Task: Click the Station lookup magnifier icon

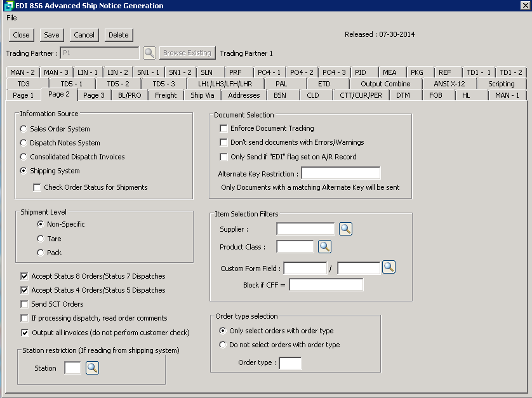Action: coord(93,368)
